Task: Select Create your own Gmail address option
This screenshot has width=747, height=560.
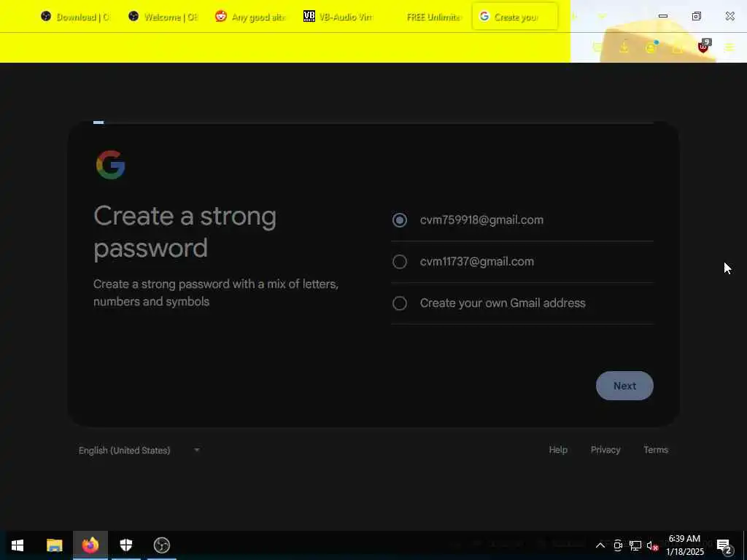Action: (x=399, y=303)
